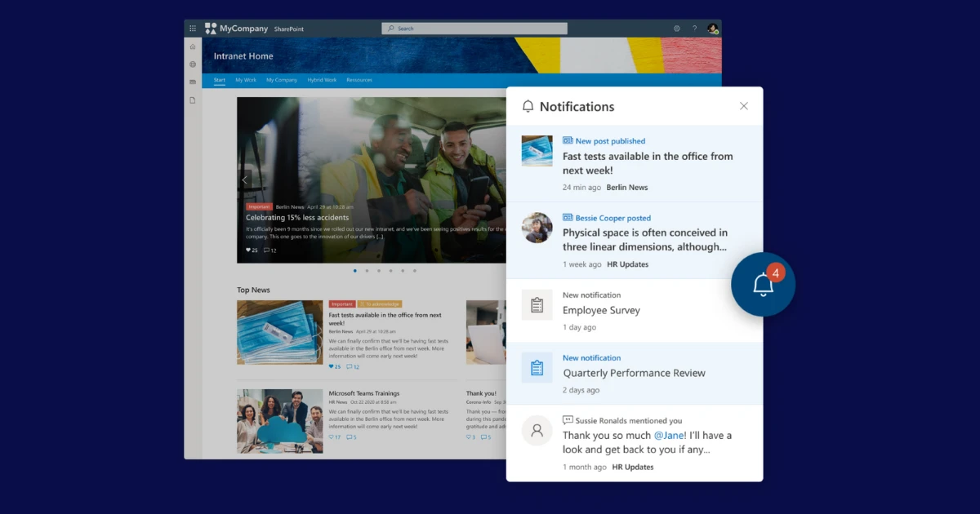
Task: Open the HR Updates link under Bessie Cooper's post
Action: [x=628, y=264]
